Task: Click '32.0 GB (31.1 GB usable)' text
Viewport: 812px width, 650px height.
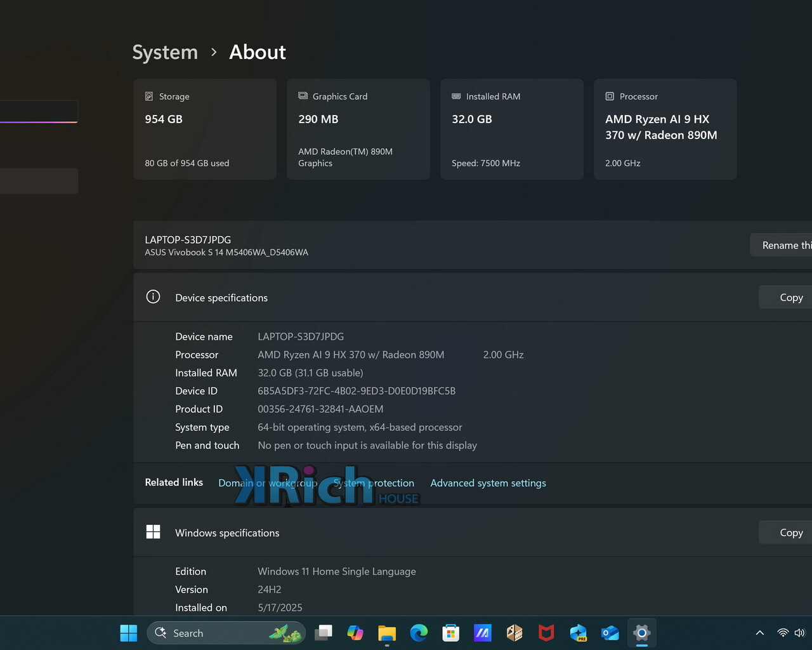Action: pos(310,373)
